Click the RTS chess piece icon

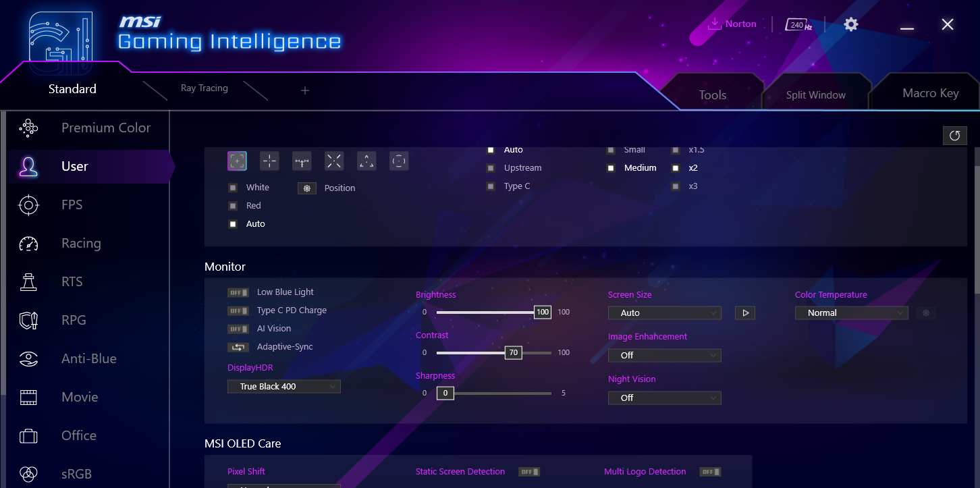click(x=28, y=281)
